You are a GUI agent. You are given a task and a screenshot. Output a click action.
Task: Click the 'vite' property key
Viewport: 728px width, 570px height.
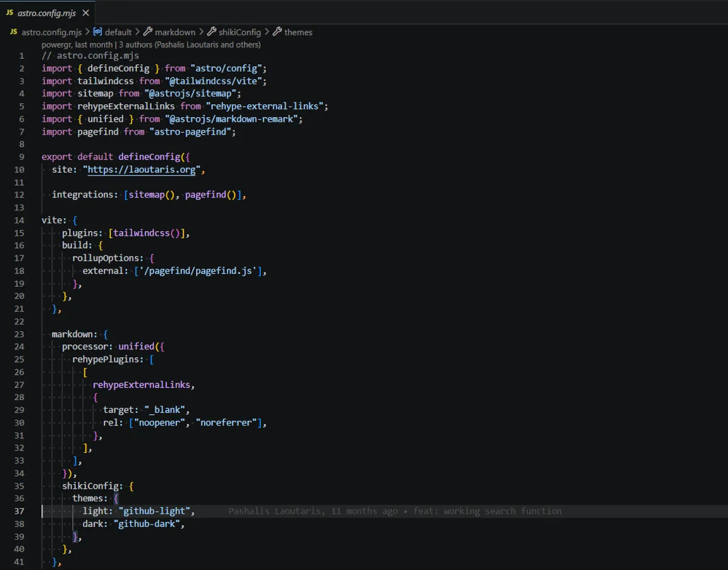(x=52, y=220)
